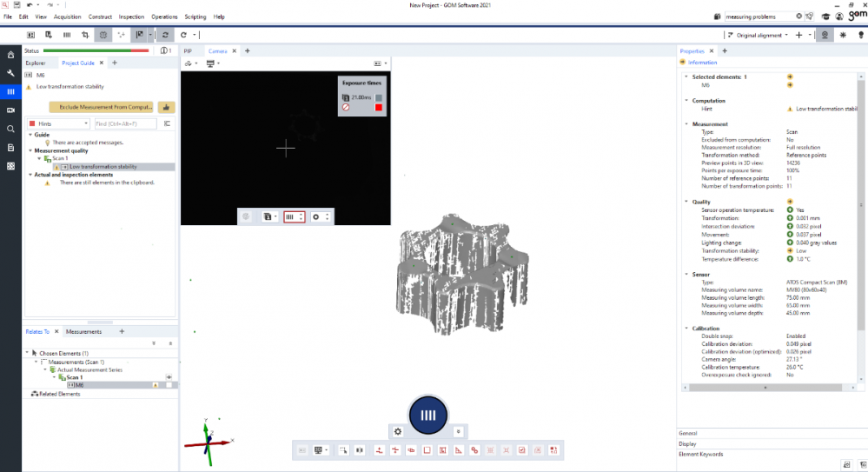Click the collapse-list icon next to the Find field

tap(167, 123)
